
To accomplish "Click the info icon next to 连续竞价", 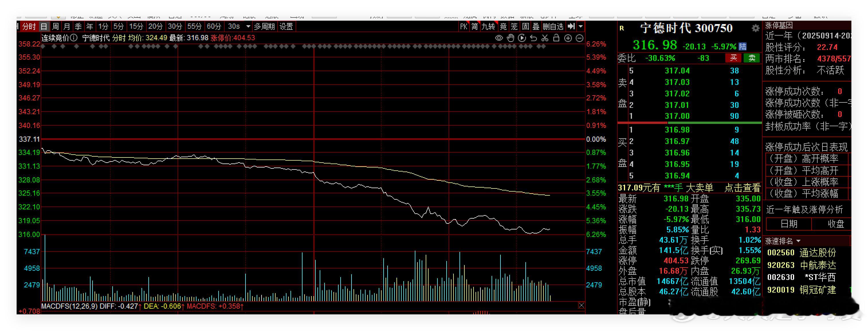I will 74,38.
